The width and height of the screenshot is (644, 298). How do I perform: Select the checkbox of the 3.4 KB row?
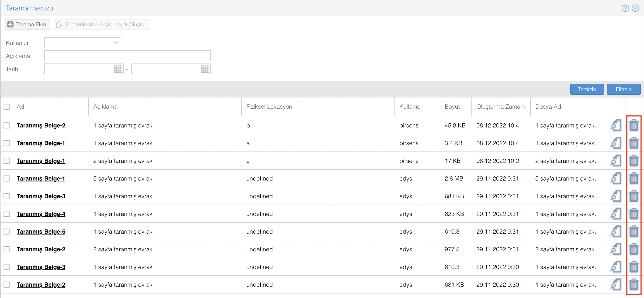point(7,143)
